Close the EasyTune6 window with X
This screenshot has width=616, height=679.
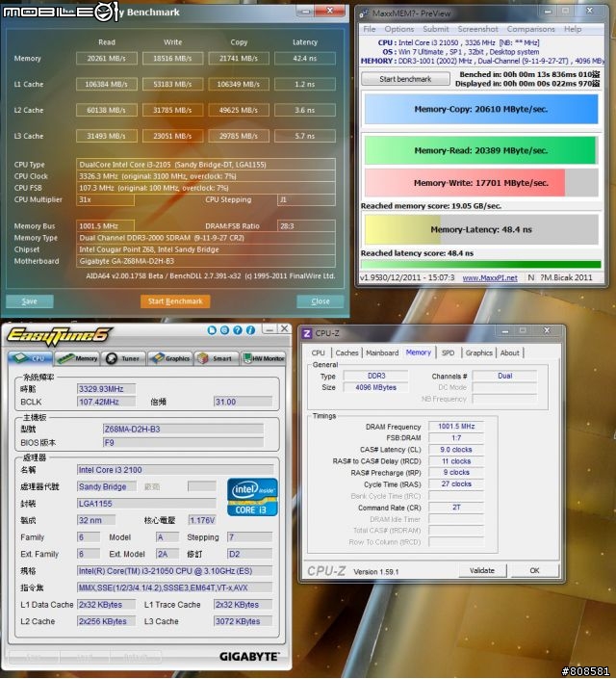tap(284, 329)
